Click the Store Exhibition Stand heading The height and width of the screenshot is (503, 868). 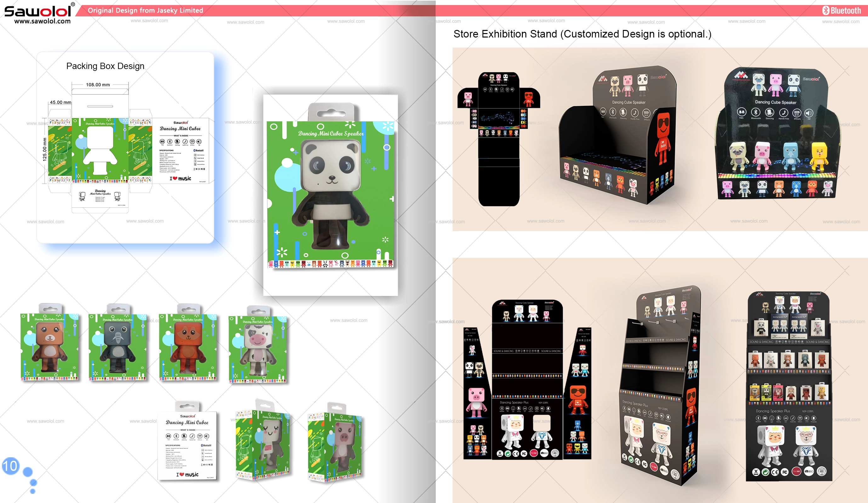(x=582, y=34)
